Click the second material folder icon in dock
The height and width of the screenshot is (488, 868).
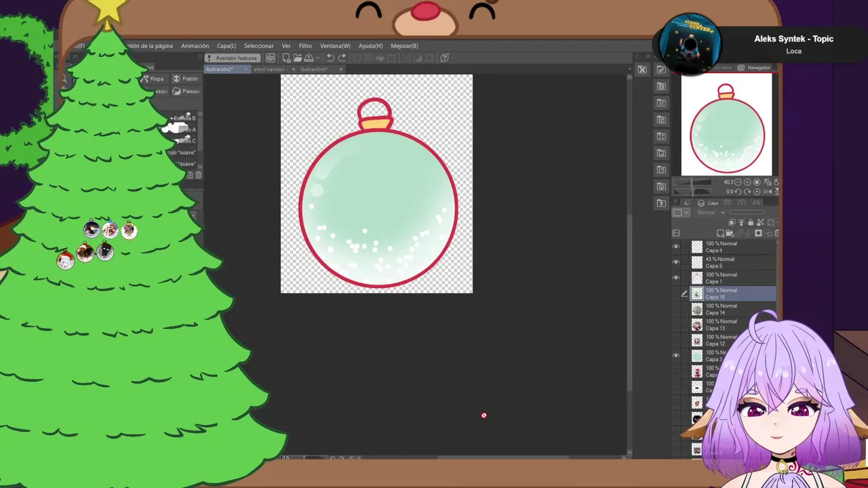pyautogui.click(x=661, y=87)
